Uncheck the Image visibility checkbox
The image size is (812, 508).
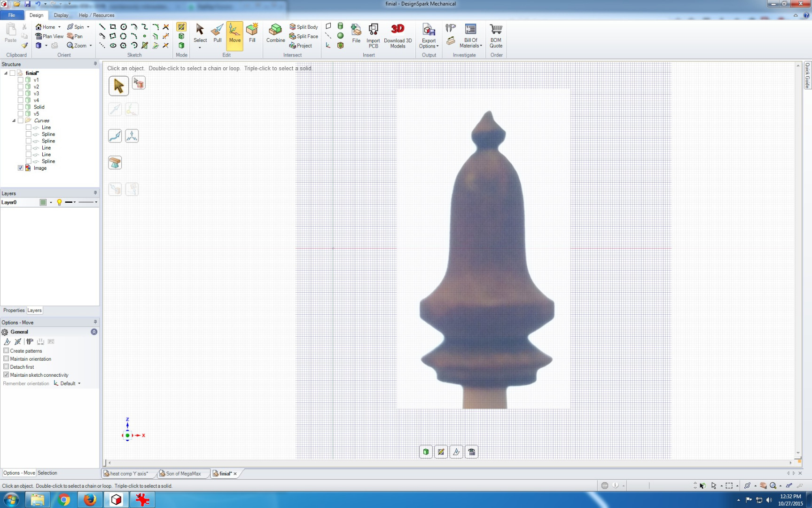[x=21, y=168]
